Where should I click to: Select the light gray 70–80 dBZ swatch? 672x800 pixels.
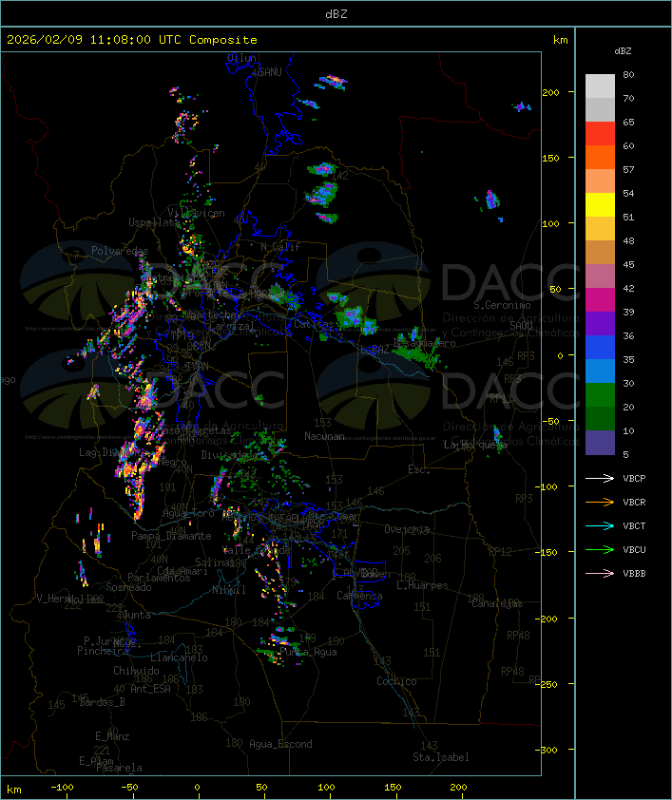pos(600,86)
